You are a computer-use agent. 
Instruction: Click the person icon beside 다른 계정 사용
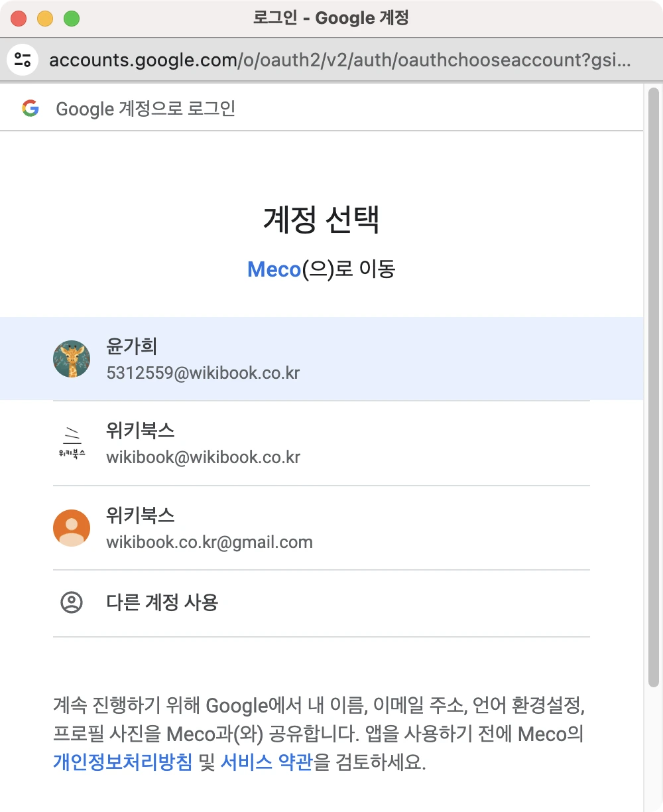(72, 602)
